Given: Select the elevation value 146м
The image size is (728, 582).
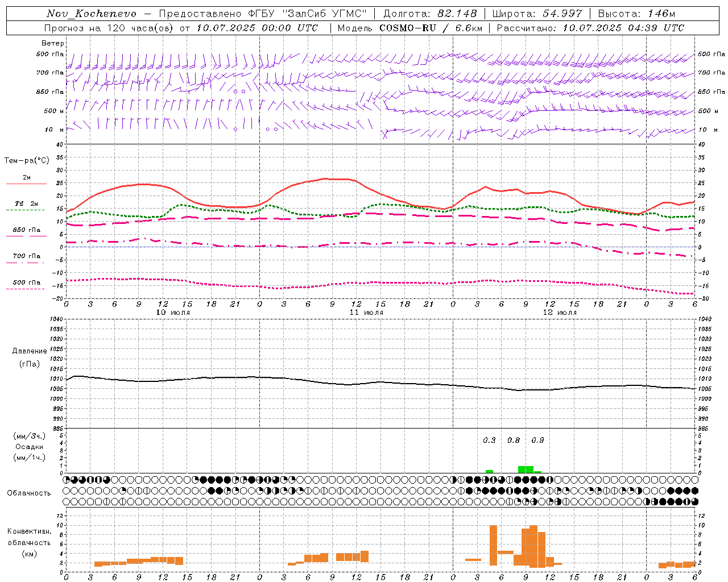Looking at the screenshot, I should (x=661, y=14).
